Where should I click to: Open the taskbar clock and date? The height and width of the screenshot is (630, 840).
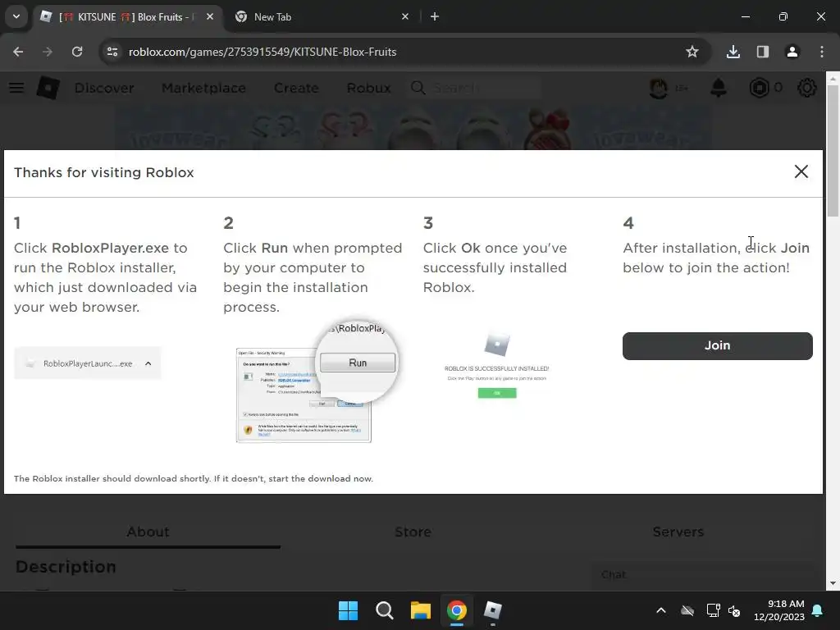(779, 610)
